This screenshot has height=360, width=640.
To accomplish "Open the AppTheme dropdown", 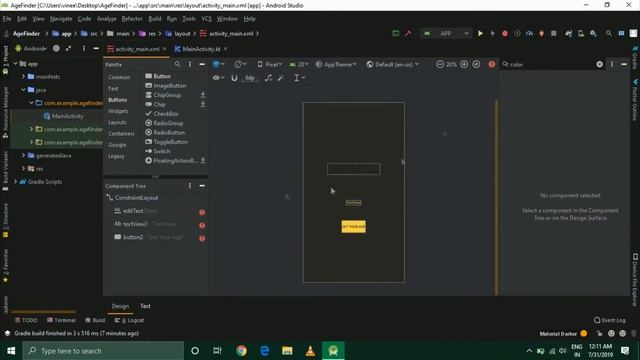I will [x=336, y=64].
